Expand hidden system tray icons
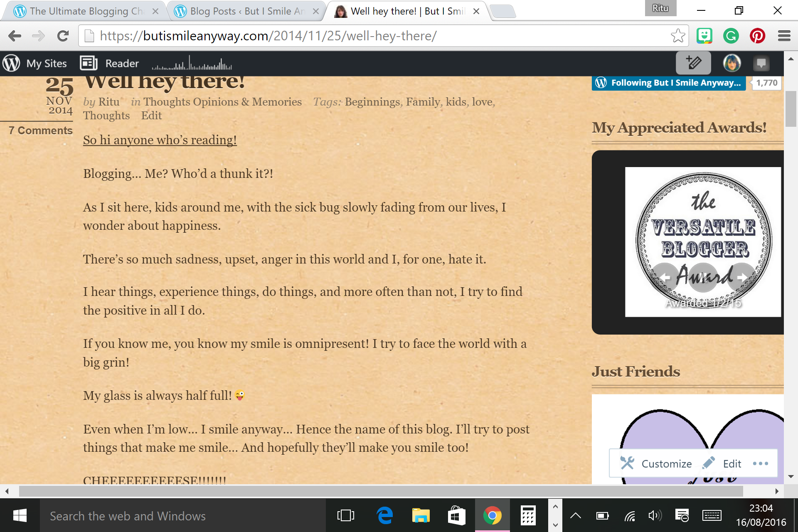 576,516
